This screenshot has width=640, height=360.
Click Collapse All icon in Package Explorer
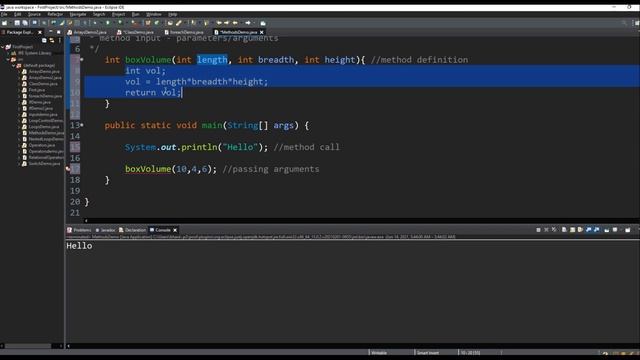click(44, 40)
